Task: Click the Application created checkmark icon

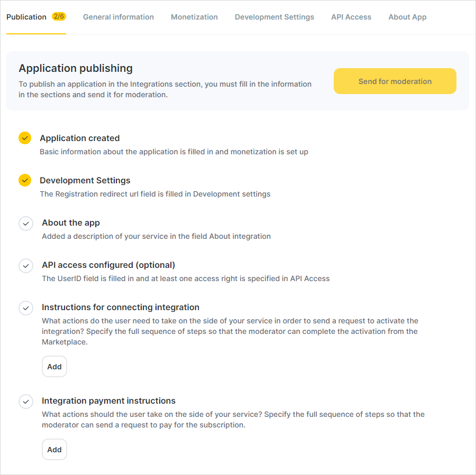Action: click(x=25, y=138)
